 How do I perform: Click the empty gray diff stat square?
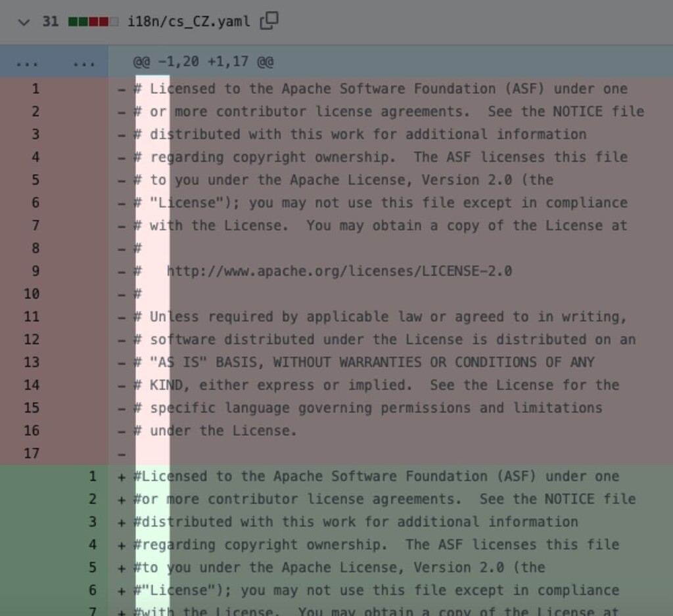113,21
